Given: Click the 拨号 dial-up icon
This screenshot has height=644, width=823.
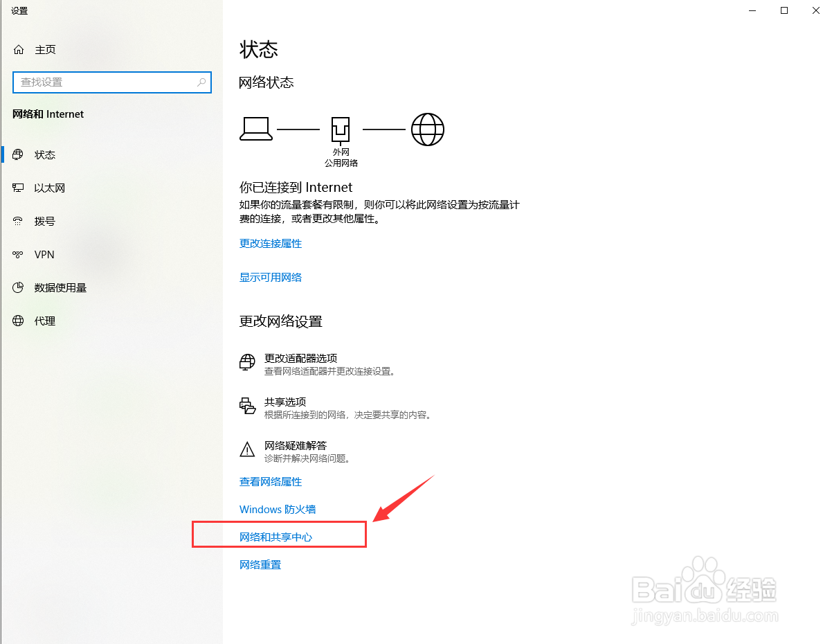Looking at the screenshot, I should click(x=18, y=221).
